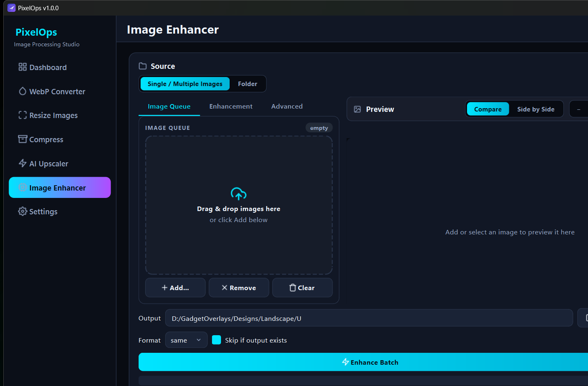Click the AI Upscaler lightning icon
Viewport: 588px width, 386px height.
[x=23, y=163]
